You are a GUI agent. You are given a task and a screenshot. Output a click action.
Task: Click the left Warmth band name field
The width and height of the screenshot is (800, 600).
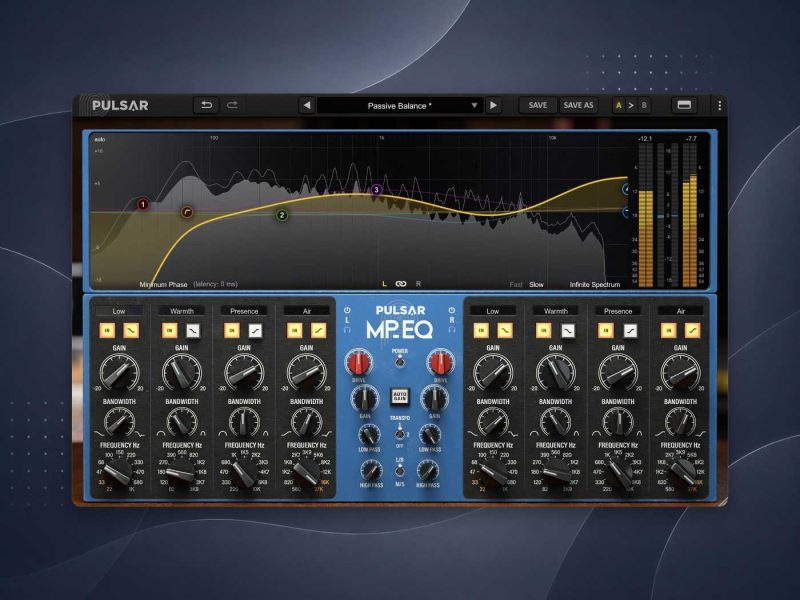tap(182, 311)
